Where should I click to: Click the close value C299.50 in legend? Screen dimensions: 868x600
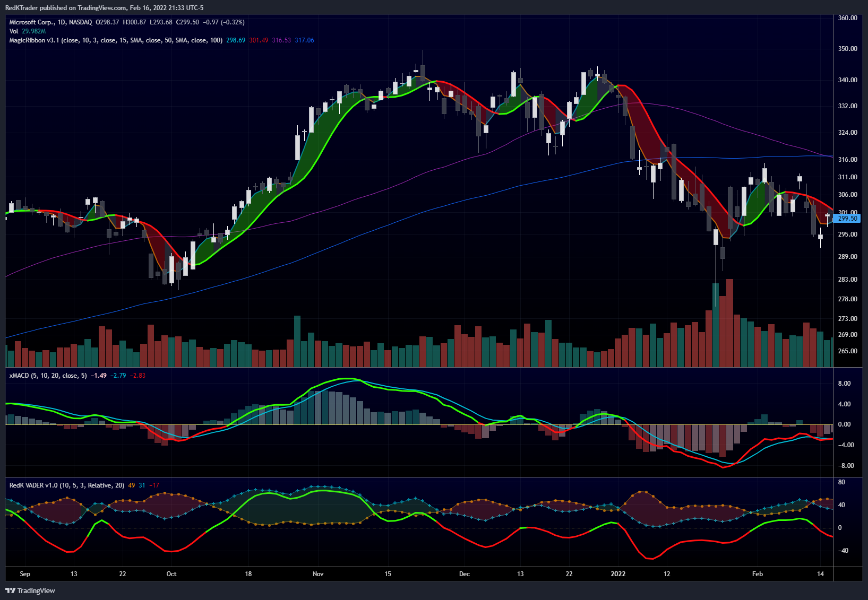(187, 22)
